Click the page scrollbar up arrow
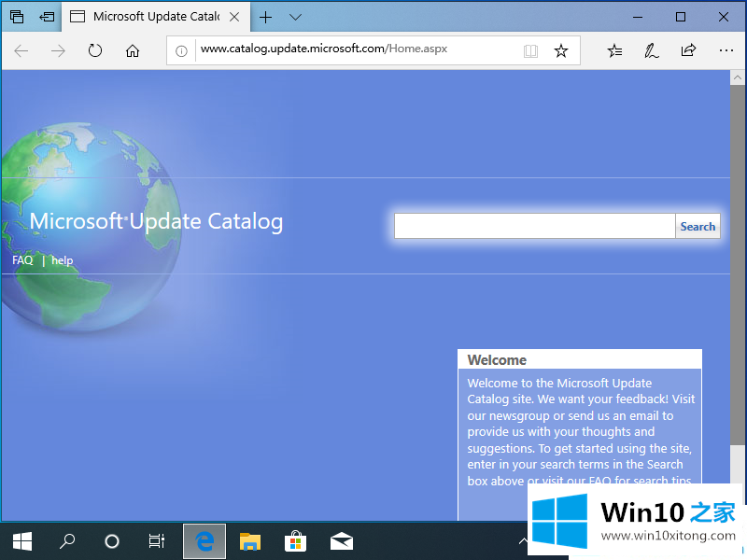This screenshot has height=560, width=747. (738, 77)
